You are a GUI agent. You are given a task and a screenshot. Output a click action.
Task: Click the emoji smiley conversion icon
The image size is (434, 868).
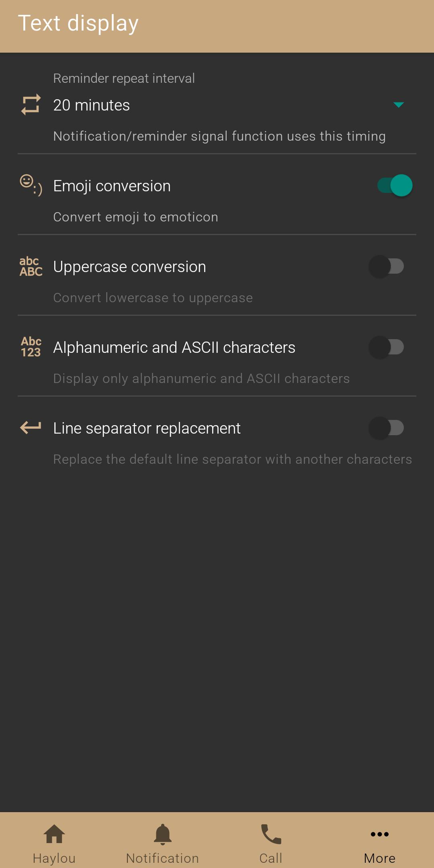31,185
